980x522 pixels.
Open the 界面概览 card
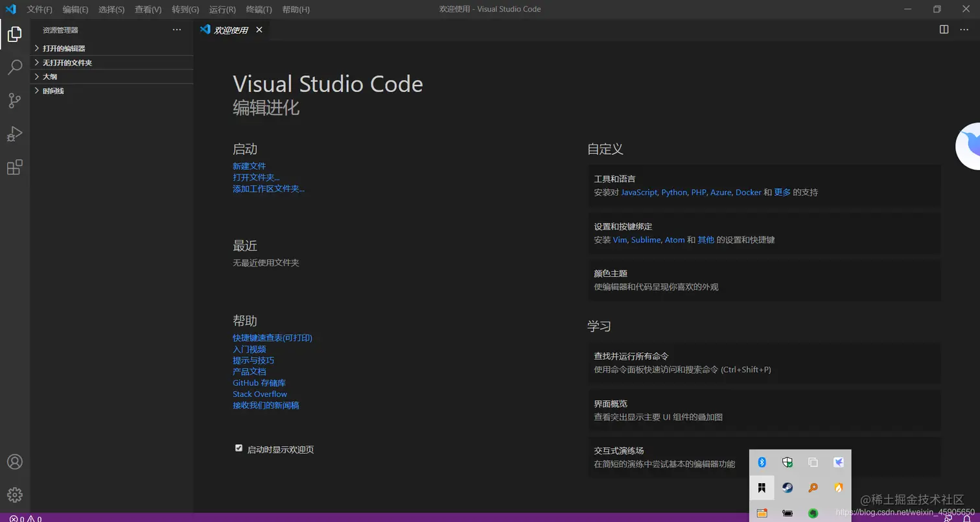coord(764,410)
